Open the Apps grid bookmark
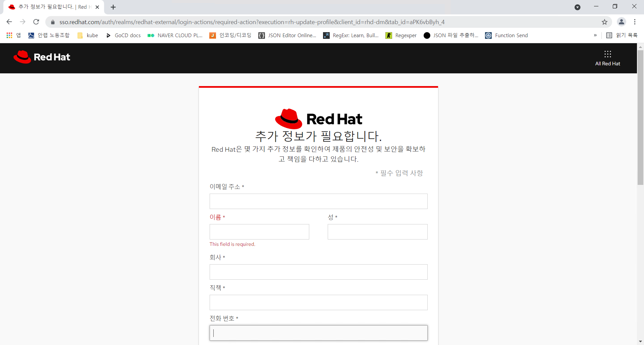644x345 pixels. click(x=13, y=35)
